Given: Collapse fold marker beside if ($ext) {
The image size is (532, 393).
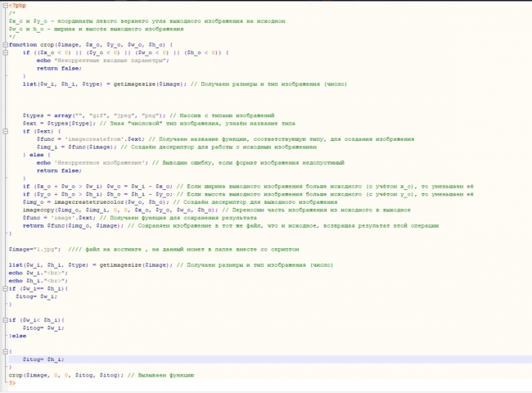Looking at the screenshot, I should (5, 131).
